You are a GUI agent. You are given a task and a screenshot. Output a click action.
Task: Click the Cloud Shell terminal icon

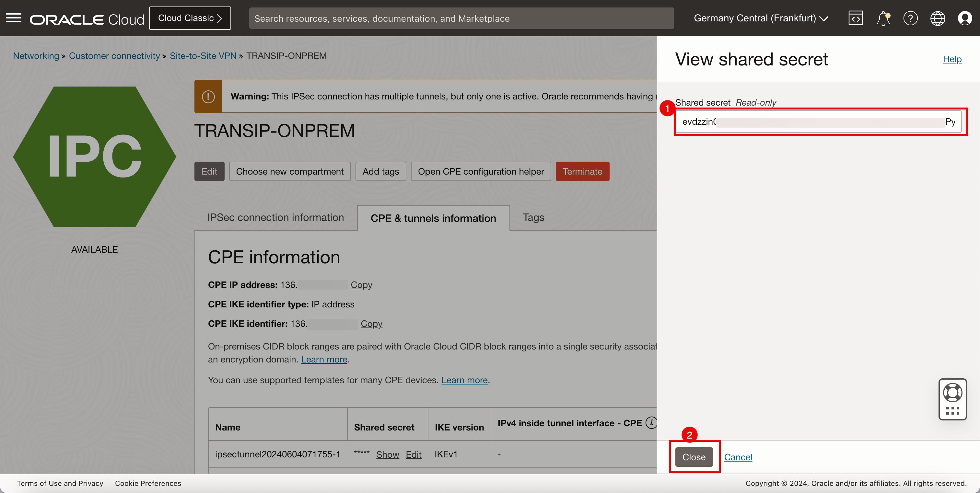856,18
